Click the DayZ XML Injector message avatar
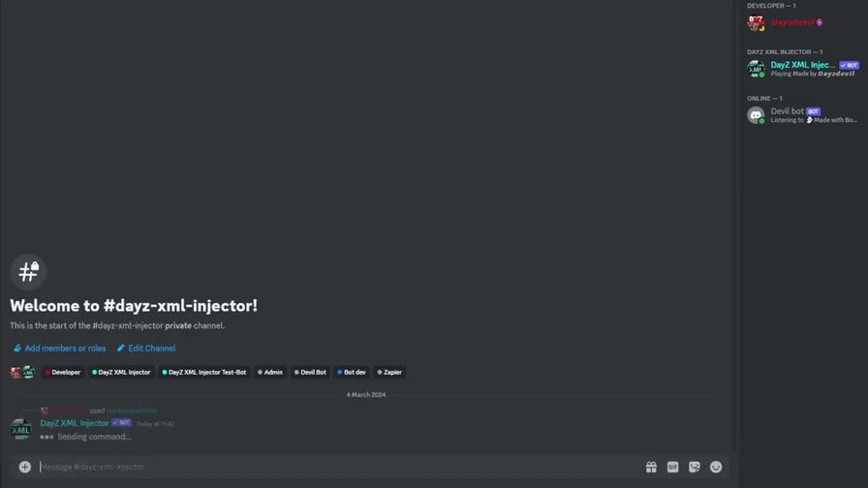Screen dimensions: 868x488 coord(21,429)
